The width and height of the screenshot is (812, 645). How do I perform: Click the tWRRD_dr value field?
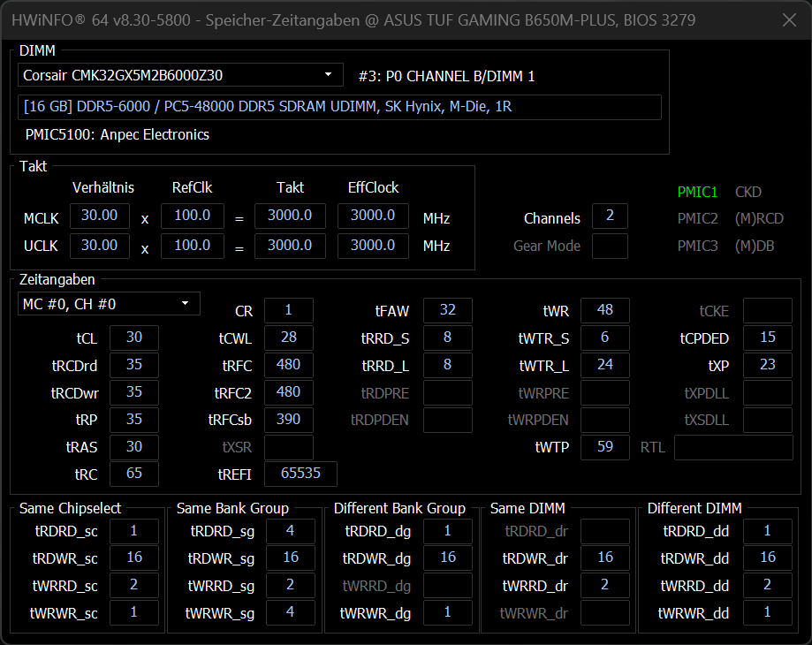point(605,586)
